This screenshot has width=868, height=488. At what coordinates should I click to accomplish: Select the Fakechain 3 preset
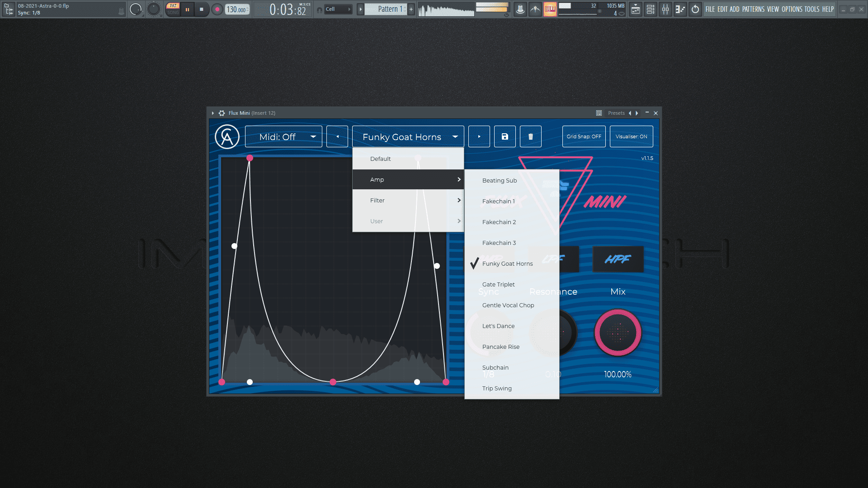click(x=512, y=243)
